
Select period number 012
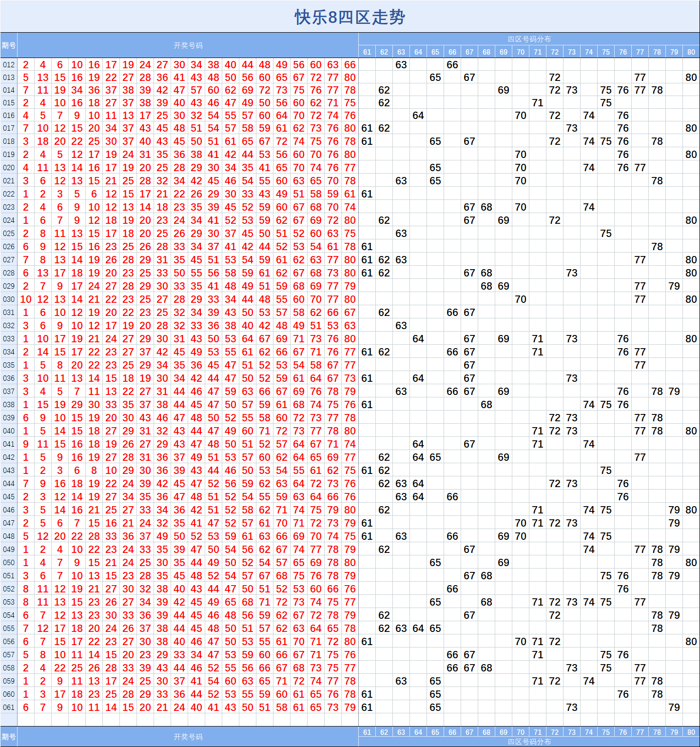pos(9,65)
